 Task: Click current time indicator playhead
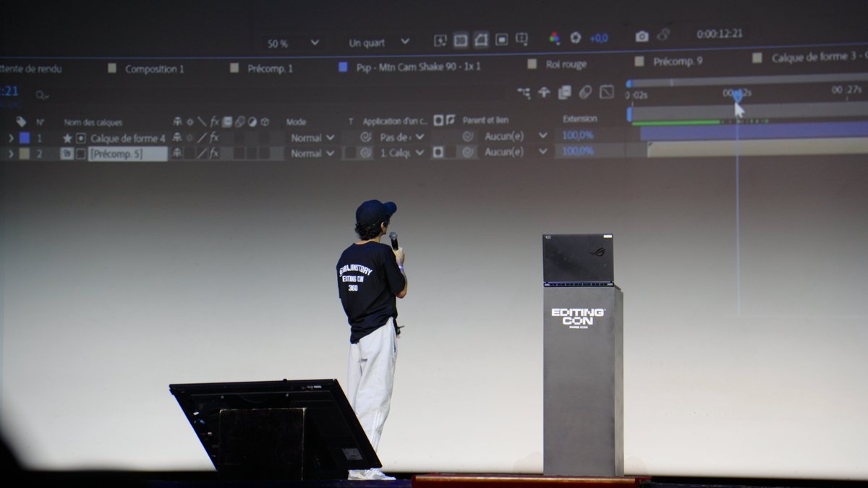click(737, 95)
